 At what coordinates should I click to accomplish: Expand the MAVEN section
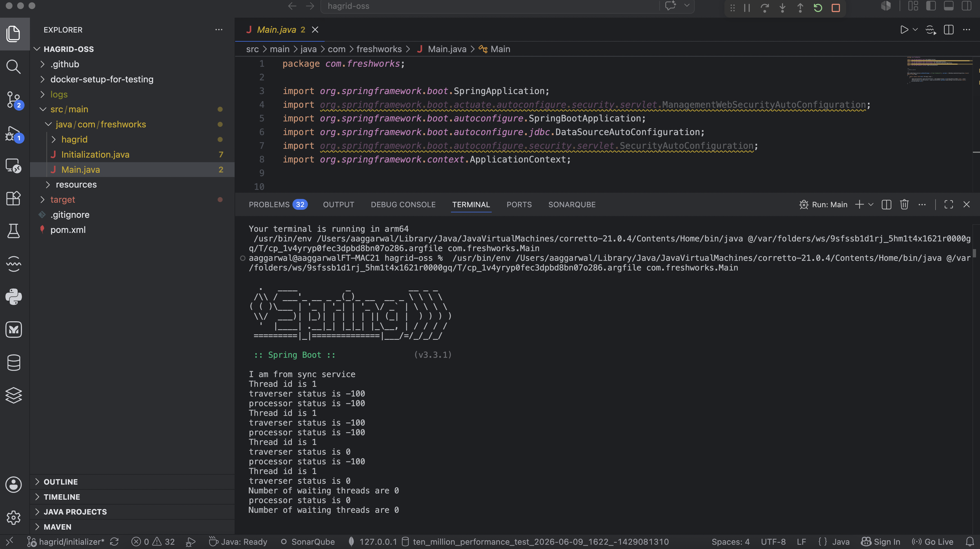tap(132, 527)
